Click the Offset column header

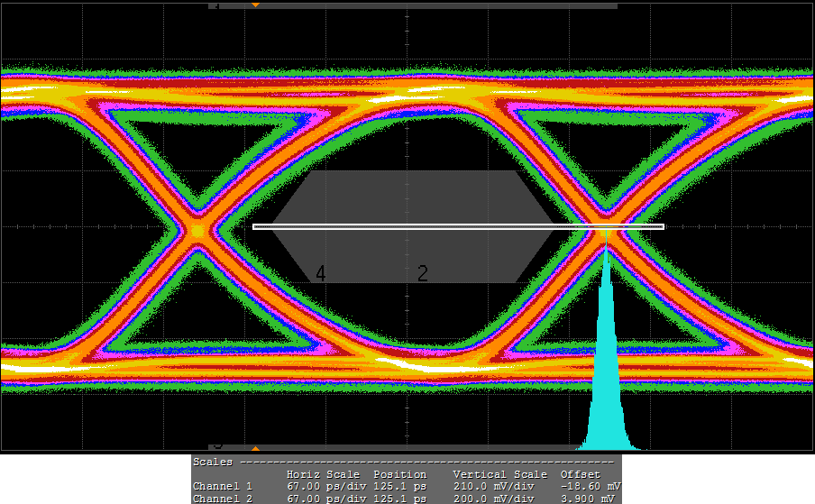[580, 474]
